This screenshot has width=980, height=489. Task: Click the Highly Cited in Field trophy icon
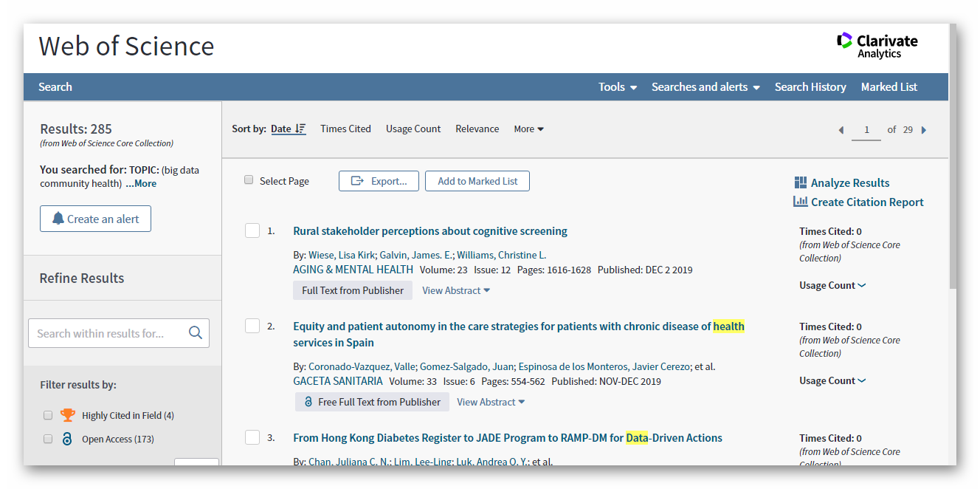pyautogui.click(x=68, y=415)
